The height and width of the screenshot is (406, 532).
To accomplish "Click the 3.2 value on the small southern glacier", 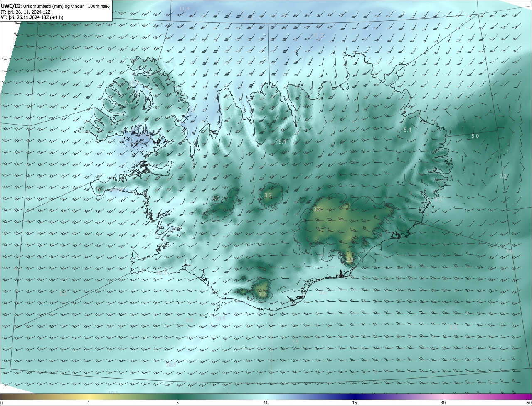I will [262, 294].
